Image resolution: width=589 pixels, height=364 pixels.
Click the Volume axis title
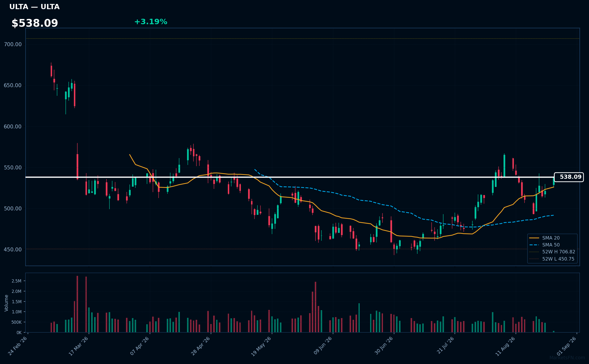[x=6, y=303]
